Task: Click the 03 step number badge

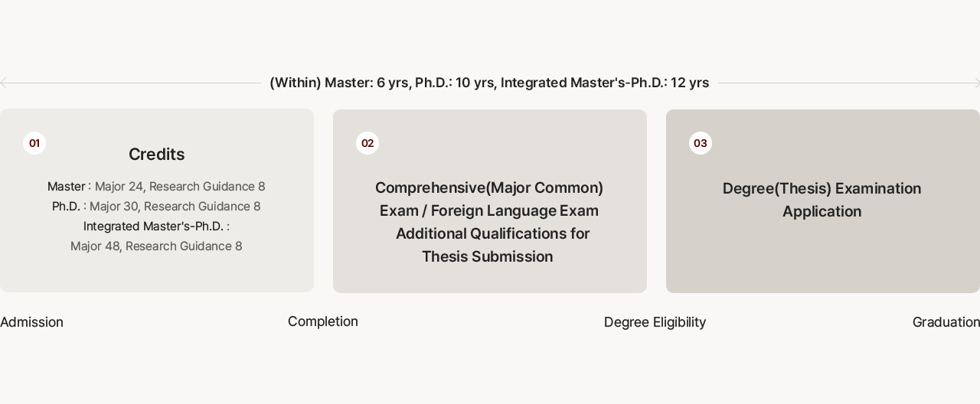Action: tap(701, 143)
